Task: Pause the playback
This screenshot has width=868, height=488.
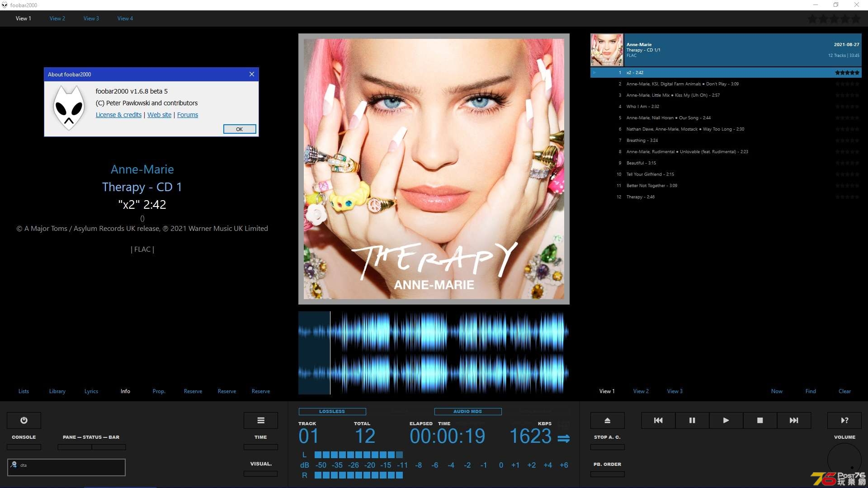Action: click(692, 420)
